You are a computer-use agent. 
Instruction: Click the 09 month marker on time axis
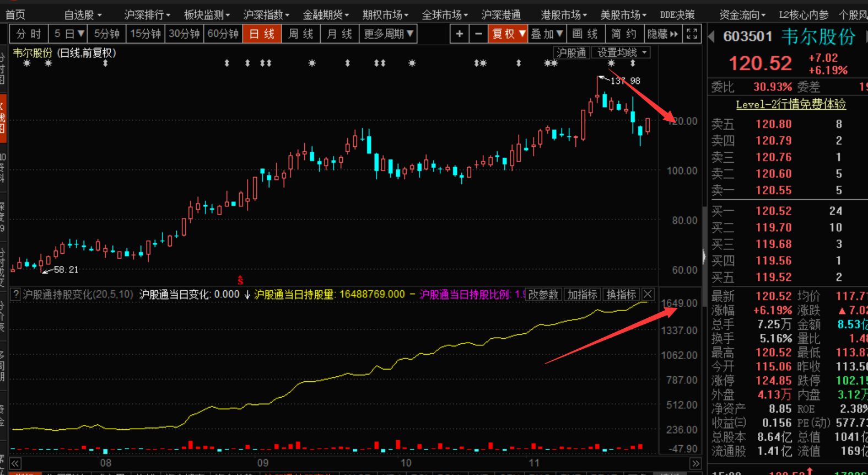(262, 463)
